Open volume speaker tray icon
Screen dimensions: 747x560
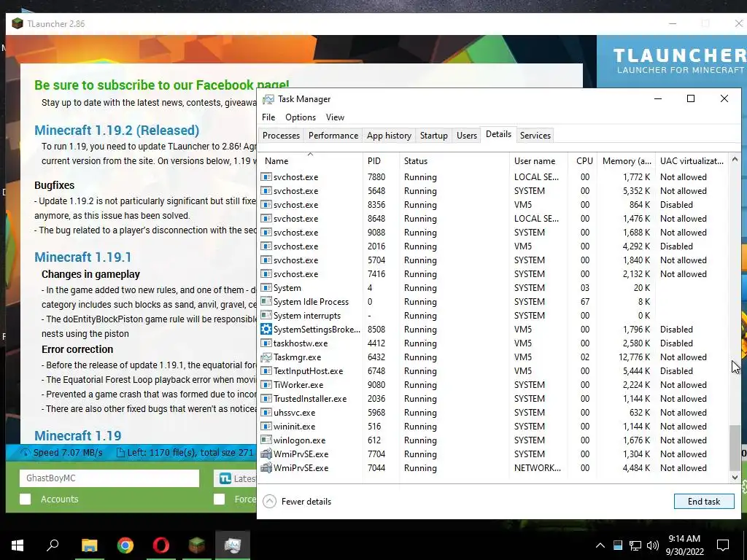pyautogui.click(x=653, y=545)
